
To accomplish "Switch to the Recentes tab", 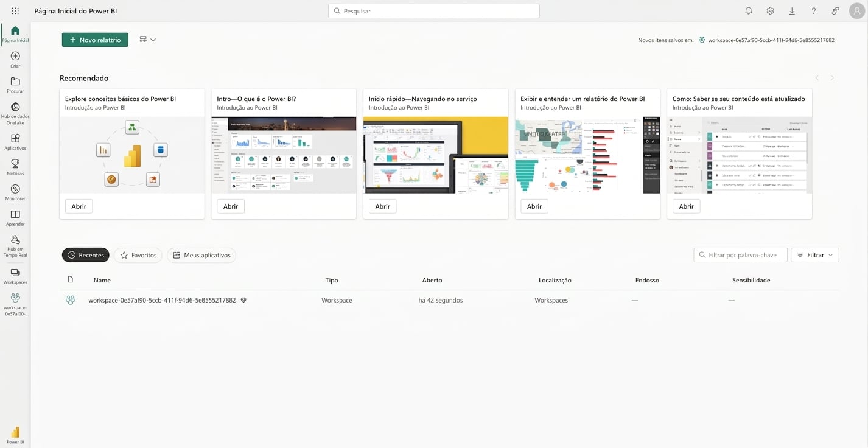I will tap(86, 255).
